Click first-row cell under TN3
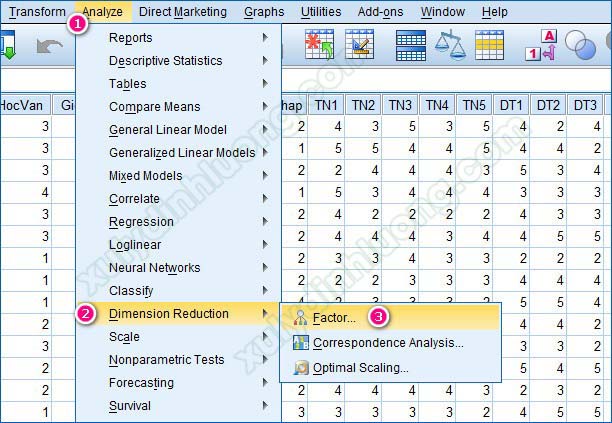This screenshot has height=423, width=612. click(400, 126)
